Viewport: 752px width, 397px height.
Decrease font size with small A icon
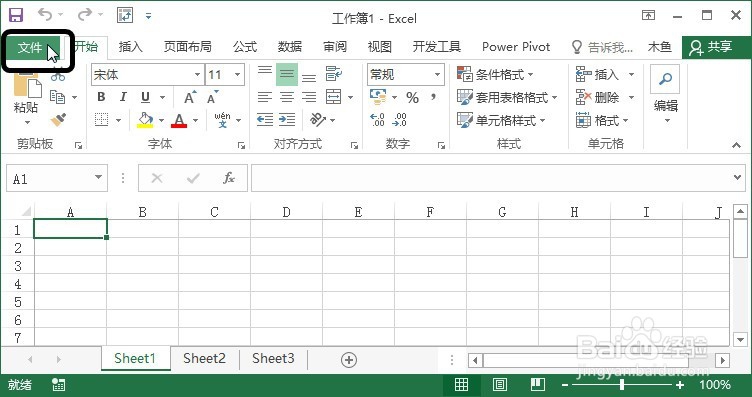pos(212,97)
